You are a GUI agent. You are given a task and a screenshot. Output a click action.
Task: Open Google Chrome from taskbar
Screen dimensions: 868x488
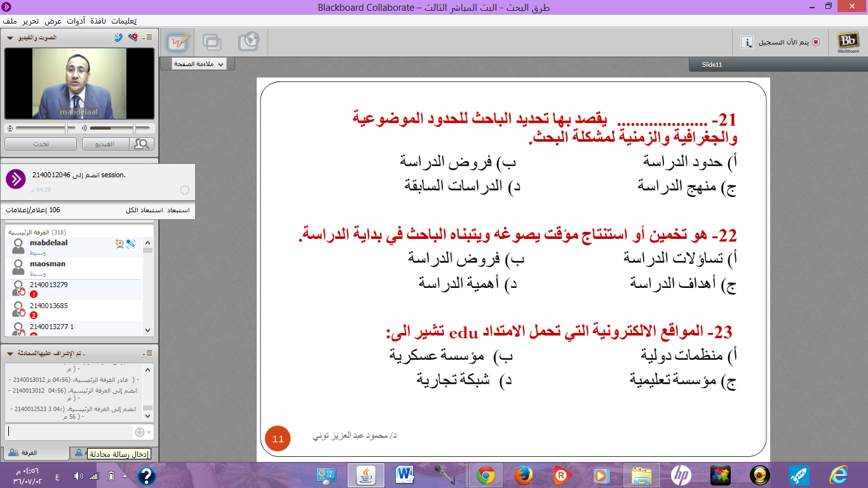[486, 475]
